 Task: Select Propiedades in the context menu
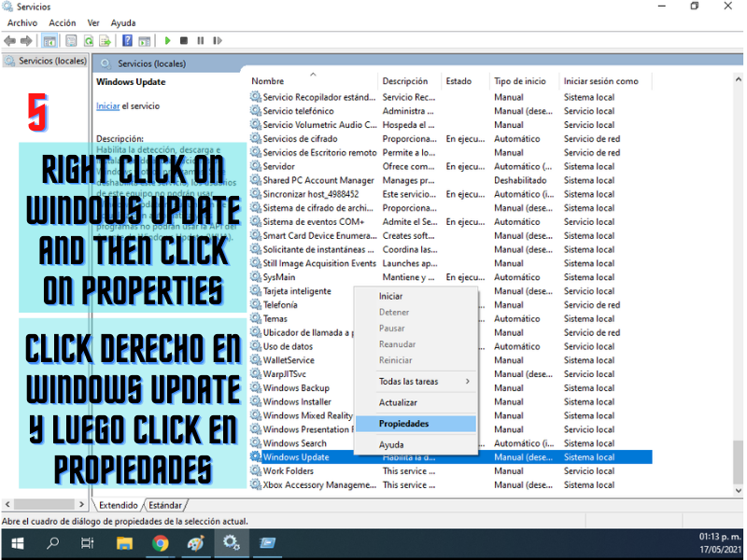coord(416,424)
